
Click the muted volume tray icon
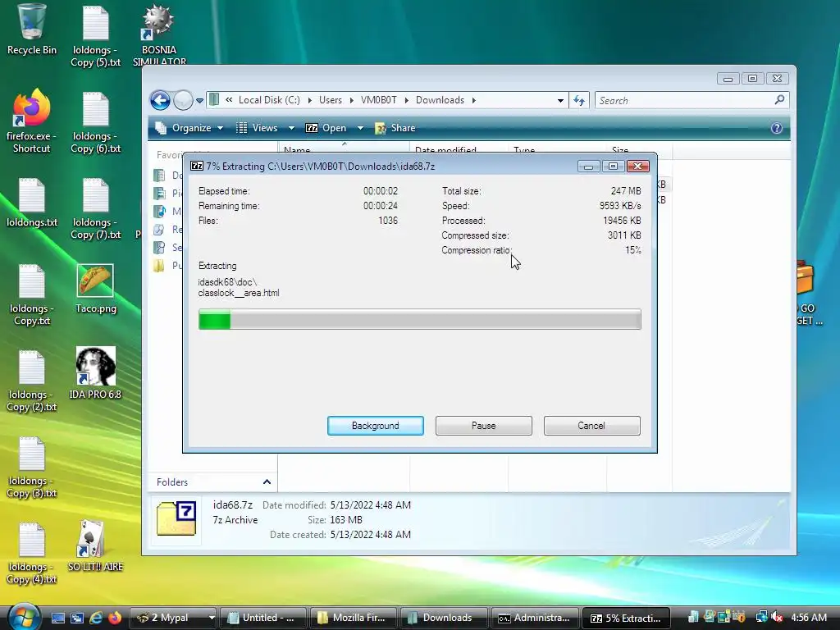[x=776, y=618]
